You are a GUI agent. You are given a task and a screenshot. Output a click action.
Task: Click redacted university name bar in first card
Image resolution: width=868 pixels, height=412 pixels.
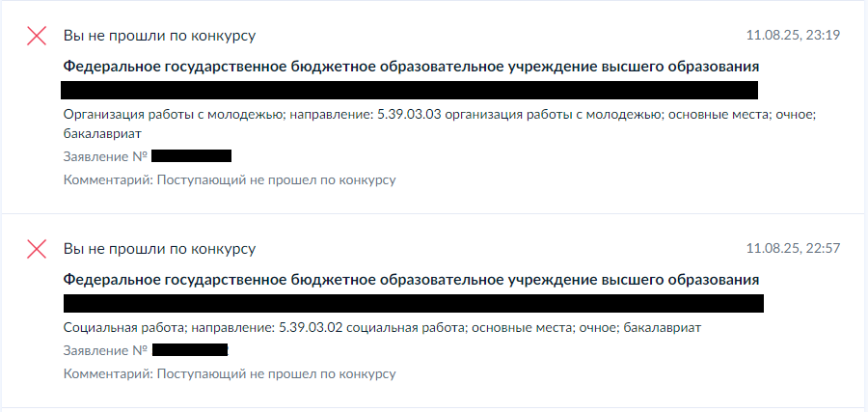409,91
